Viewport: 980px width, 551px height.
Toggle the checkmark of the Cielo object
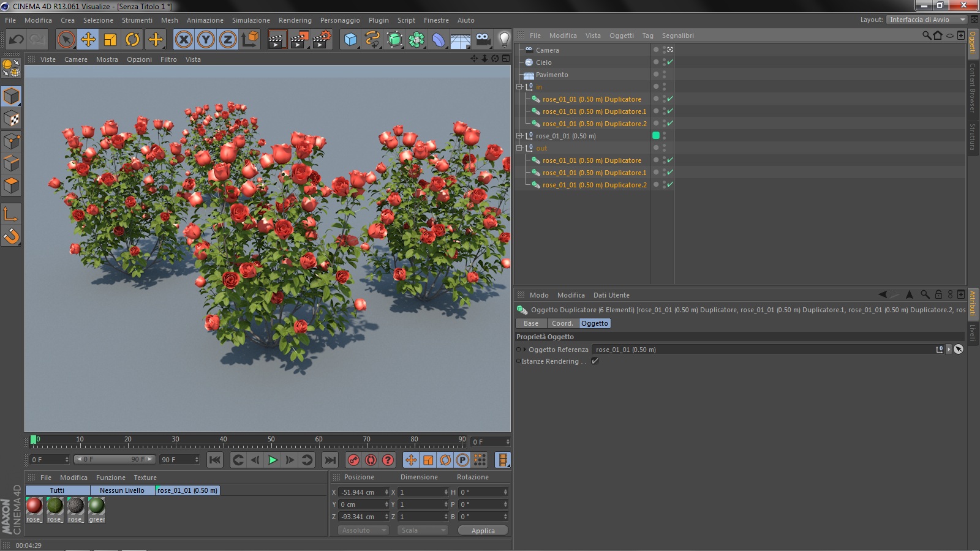click(670, 62)
